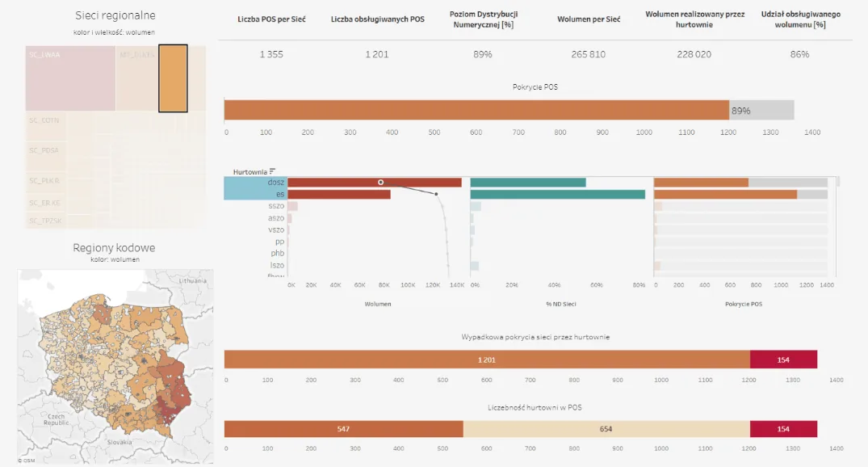Click the sort icon beside Hurtownia header
Screen dimensions: 868x467
pos(272,172)
